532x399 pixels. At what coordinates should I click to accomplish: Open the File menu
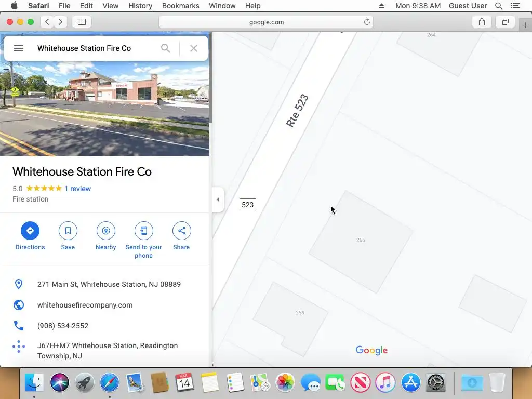(x=64, y=6)
